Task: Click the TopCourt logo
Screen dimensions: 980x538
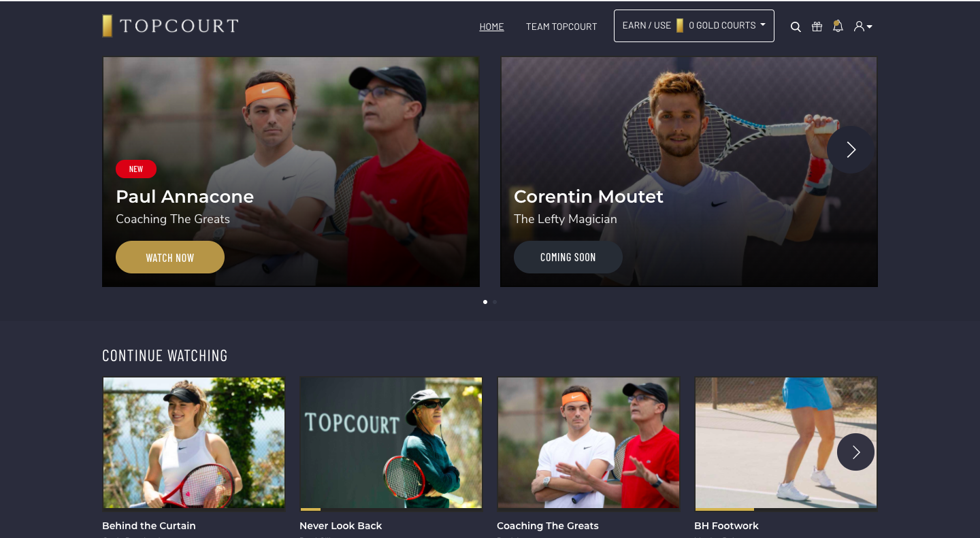Action: [170, 26]
